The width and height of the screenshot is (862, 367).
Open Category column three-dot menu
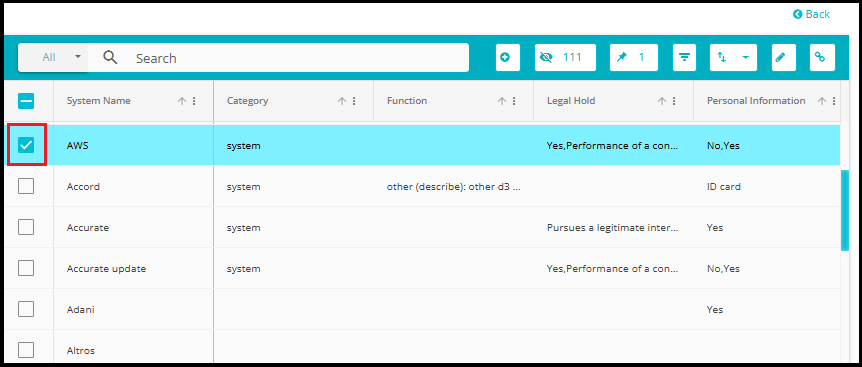353,101
